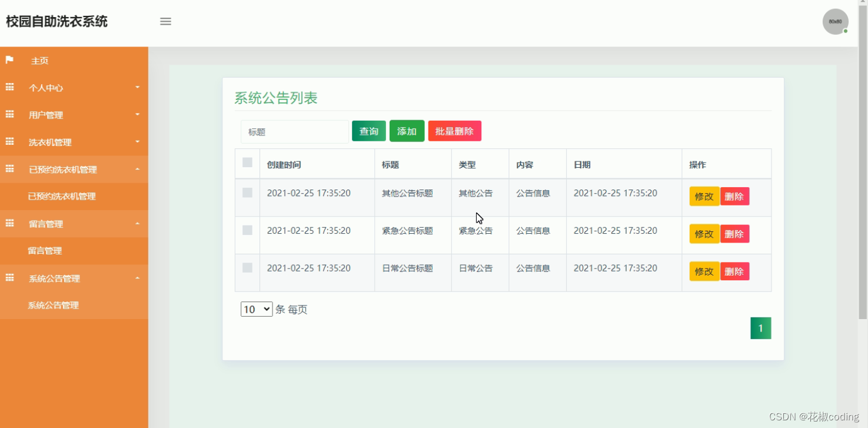This screenshot has width=868, height=428.
Task: Click 校园自助洗衣系统 logo title
Action: [56, 22]
